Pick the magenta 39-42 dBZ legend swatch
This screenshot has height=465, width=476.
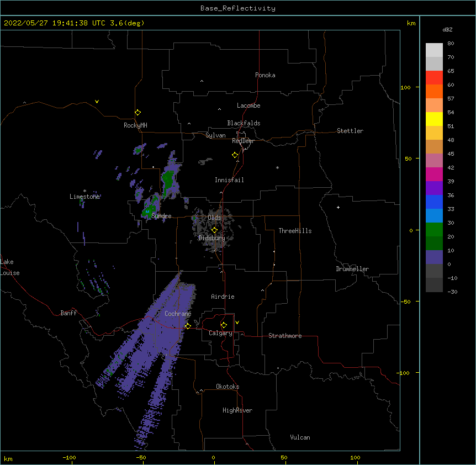click(434, 174)
